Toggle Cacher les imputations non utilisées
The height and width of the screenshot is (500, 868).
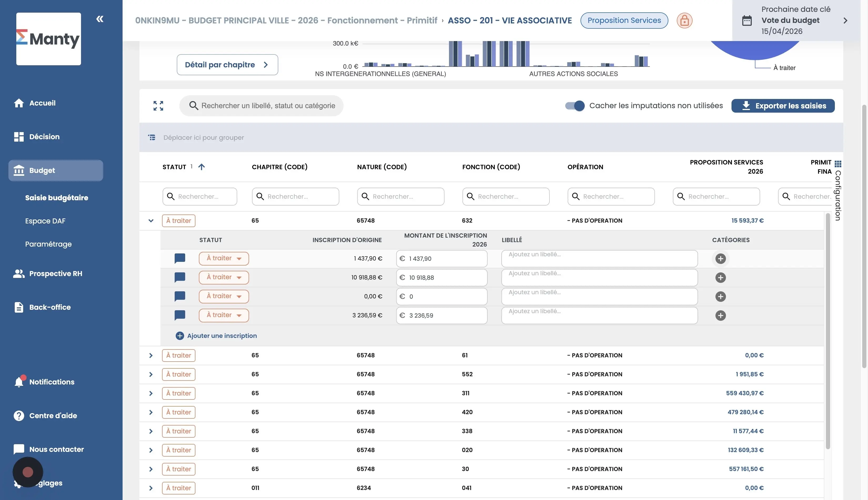pyautogui.click(x=575, y=106)
